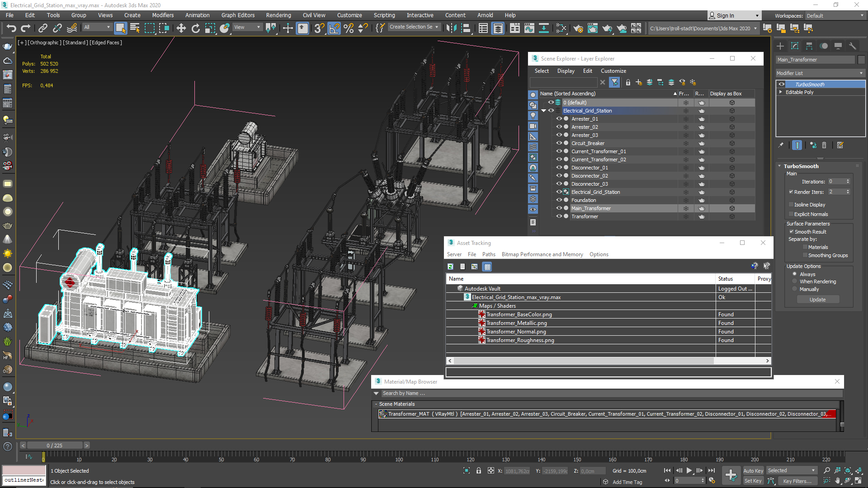
Task: Click the Pin Stack icon
Action: point(781,145)
